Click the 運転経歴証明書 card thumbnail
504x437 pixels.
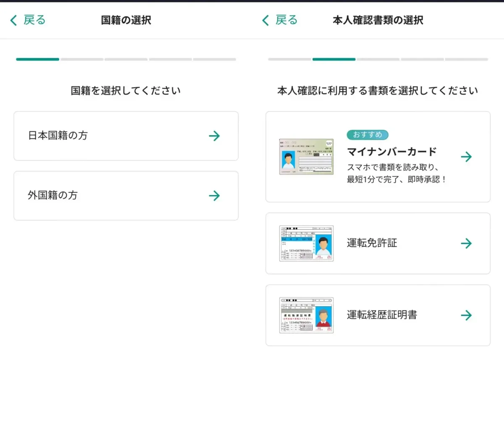pyautogui.click(x=306, y=315)
